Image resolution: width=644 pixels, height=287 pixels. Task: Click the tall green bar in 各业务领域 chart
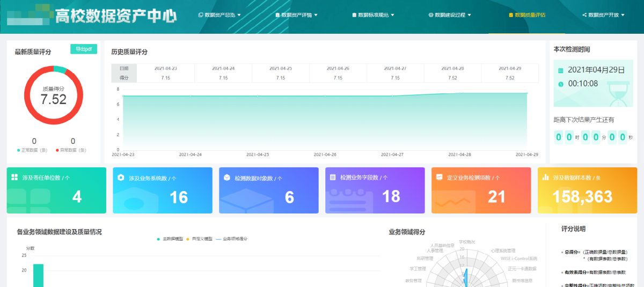click(38, 275)
